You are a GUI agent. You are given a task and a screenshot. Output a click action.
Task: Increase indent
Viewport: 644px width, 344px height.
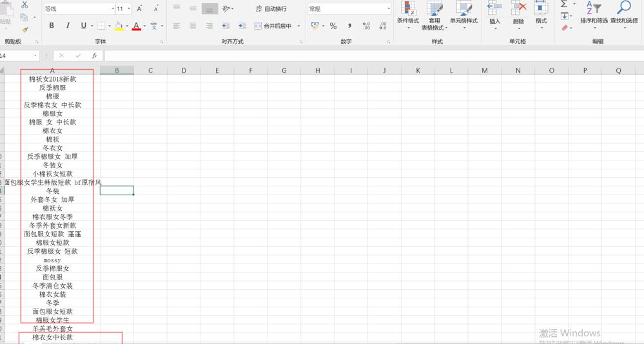(x=242, y=26)
